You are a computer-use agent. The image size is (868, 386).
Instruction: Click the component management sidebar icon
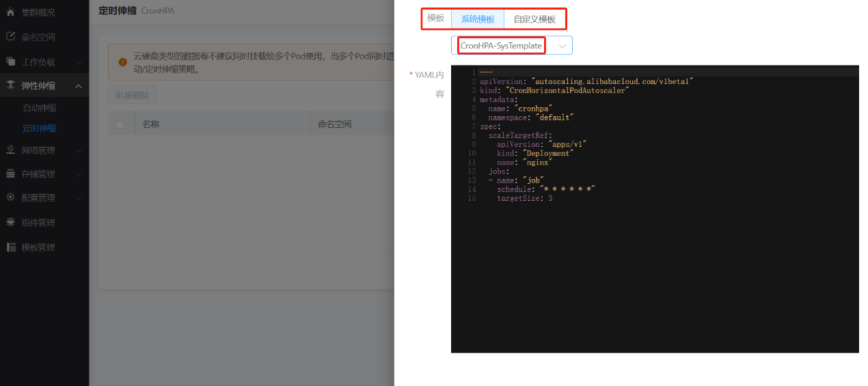[x=10, y=222]
